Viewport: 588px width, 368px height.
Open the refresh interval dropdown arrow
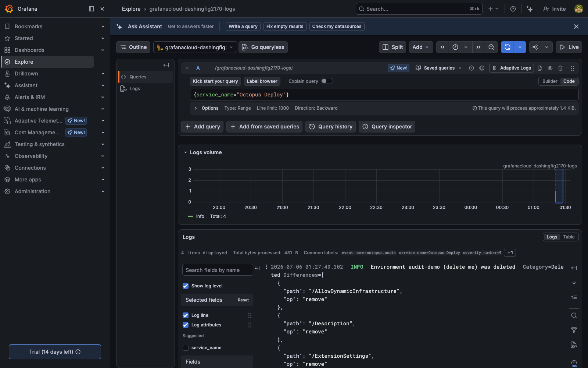coord(520,47)
